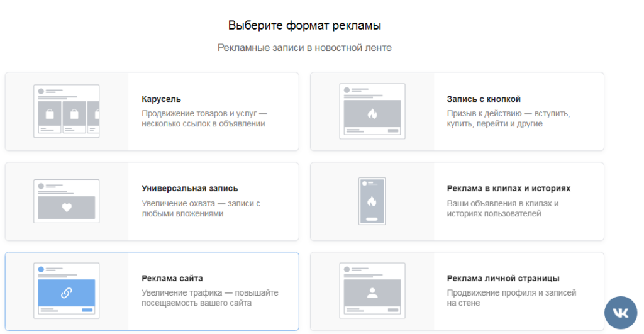This screenshot has width=644, height=334.
Task: Click the blue link illustration for Реклама сайта
Action: point(67,291)
